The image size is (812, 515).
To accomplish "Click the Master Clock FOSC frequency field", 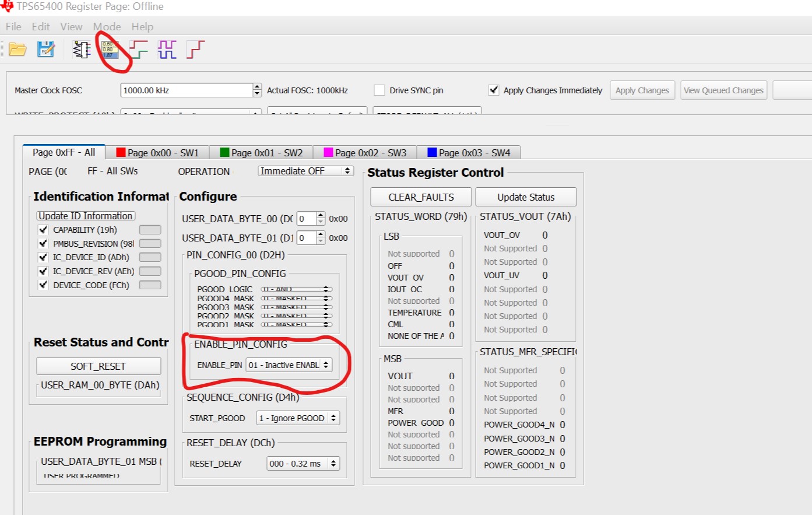I will 187,90.
